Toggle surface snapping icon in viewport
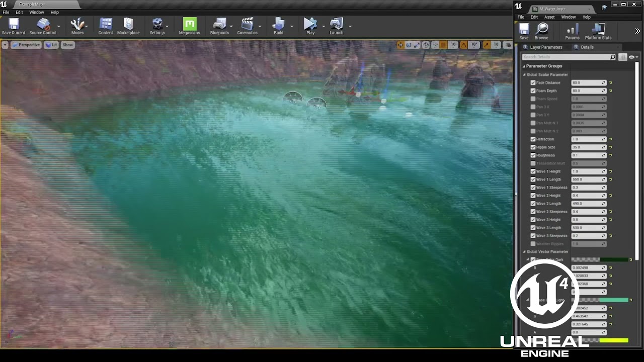This screenshot has width=644, height=362. 435,45
